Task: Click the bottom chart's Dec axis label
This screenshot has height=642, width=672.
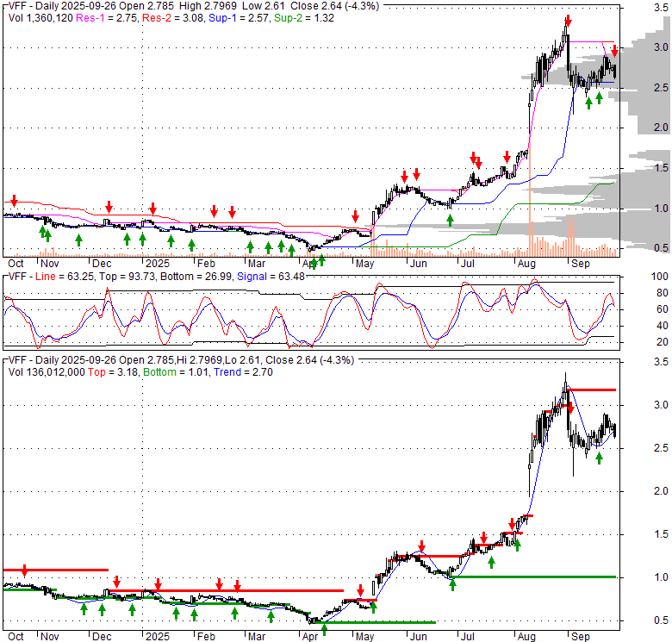Action: click(102, 637)
